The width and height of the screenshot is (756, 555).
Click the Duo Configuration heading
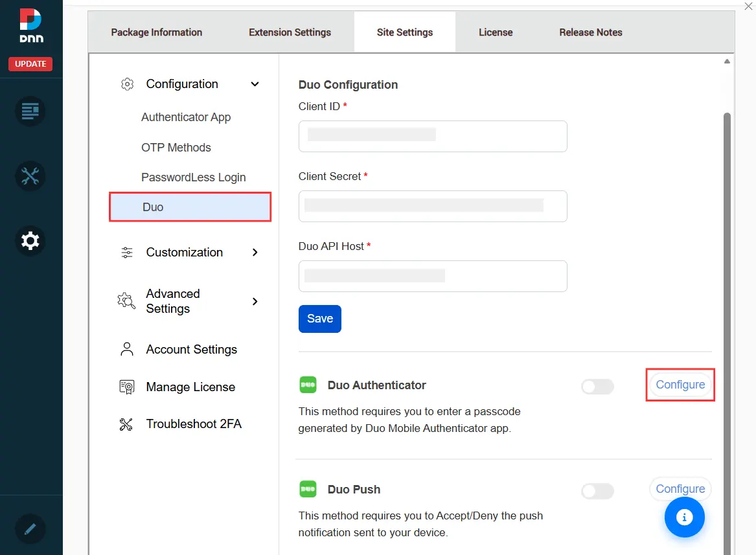point(348,85)
